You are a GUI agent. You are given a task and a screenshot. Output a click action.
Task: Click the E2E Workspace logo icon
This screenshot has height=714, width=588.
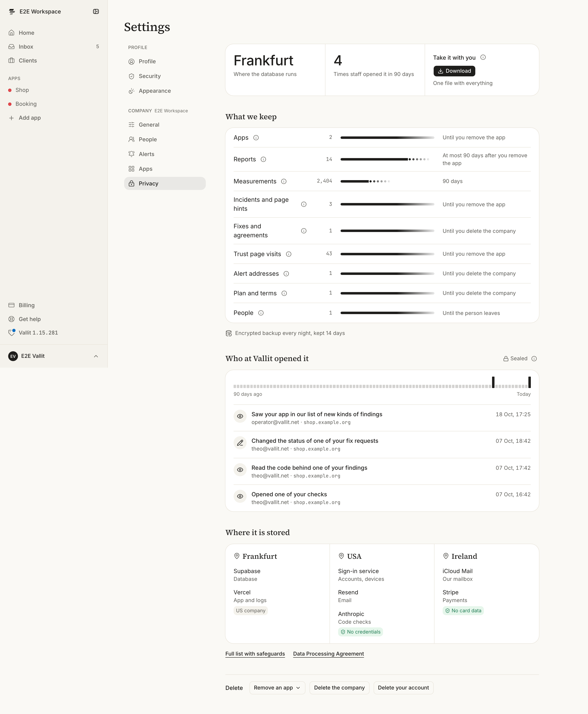12,11
